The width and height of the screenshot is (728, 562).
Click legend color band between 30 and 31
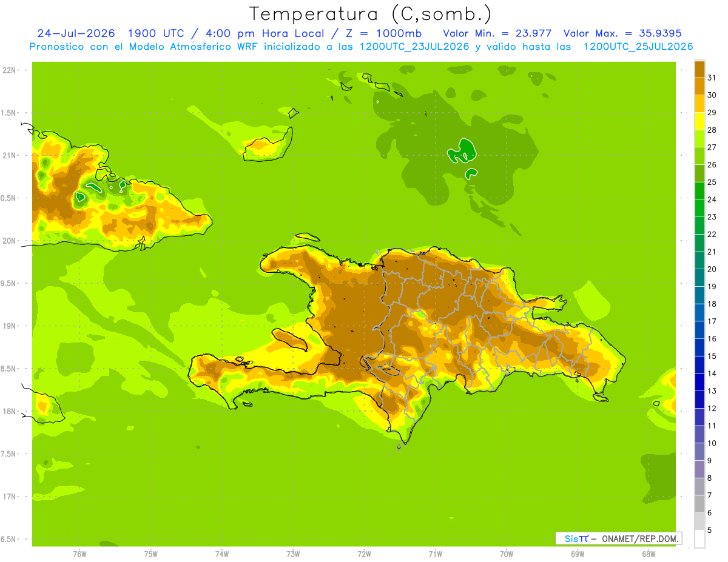coord(699,86)
